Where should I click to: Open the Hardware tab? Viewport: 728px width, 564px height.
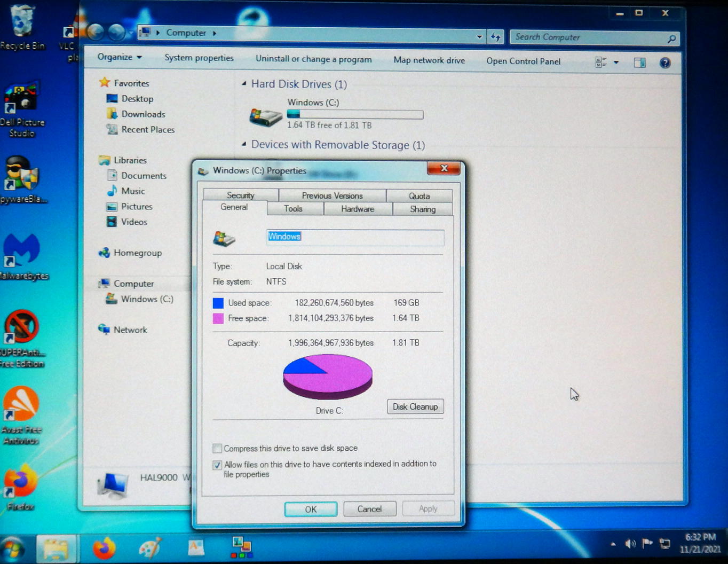pos(358,209)
